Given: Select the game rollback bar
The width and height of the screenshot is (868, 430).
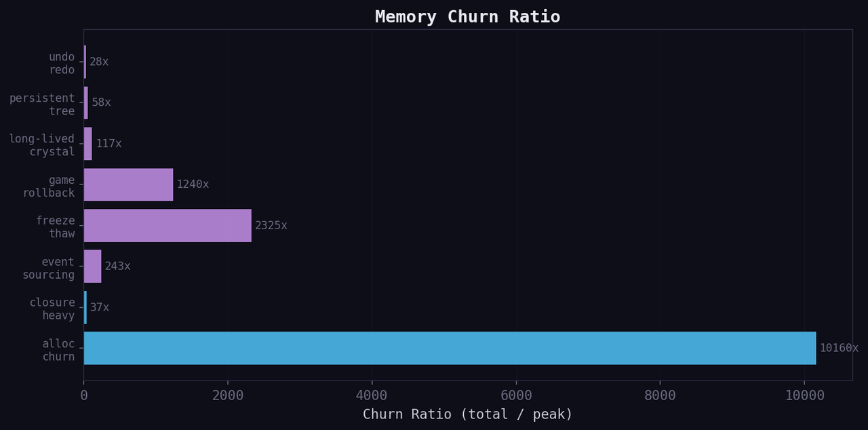Looking at the screenshot, I should [129, 184].
